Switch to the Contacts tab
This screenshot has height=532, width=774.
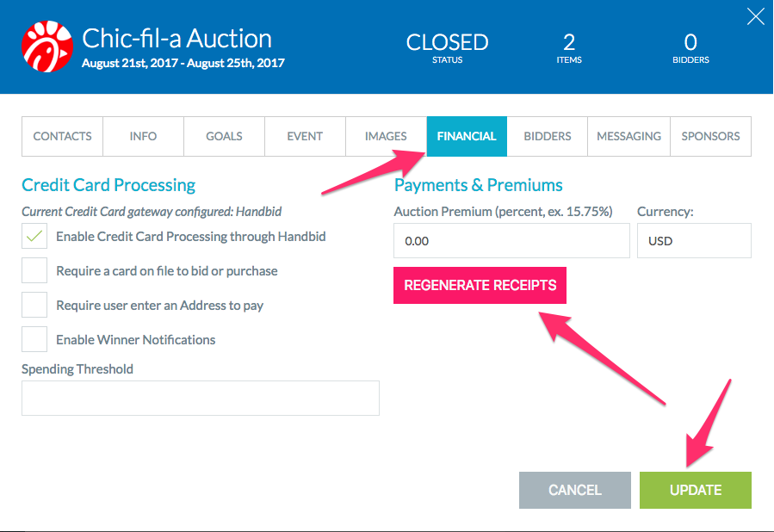coord(62,136)
